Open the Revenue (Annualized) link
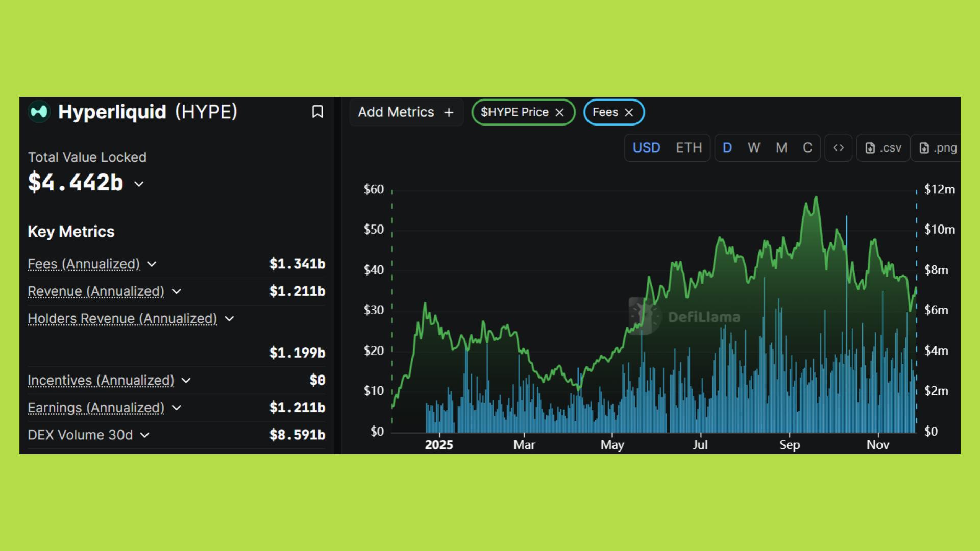This screenshot has height=551, width=980. pyautogui.click(x=96, y=291)
